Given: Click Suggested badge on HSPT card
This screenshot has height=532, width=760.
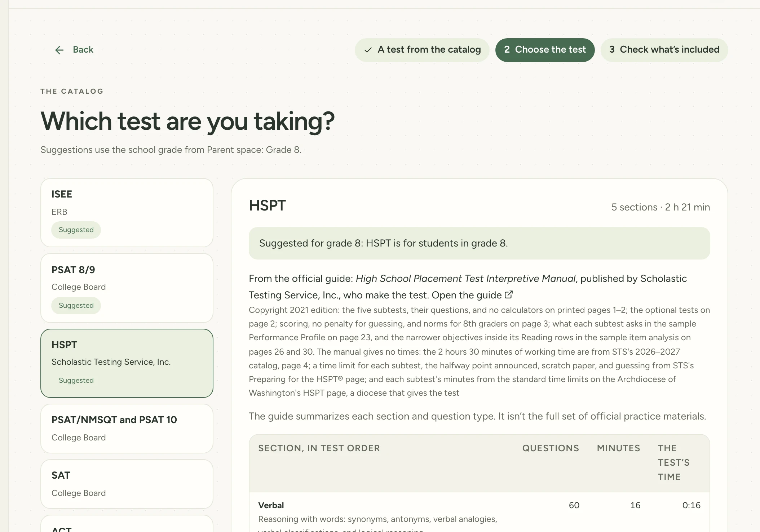Looking at the screenshot, I should click(x=76, y=381).
